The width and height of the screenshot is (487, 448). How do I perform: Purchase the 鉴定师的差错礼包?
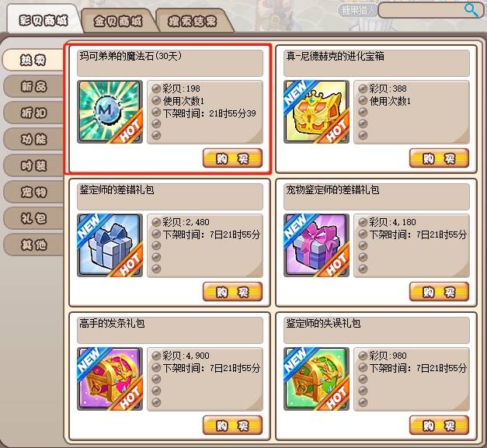tap(233, 292)
